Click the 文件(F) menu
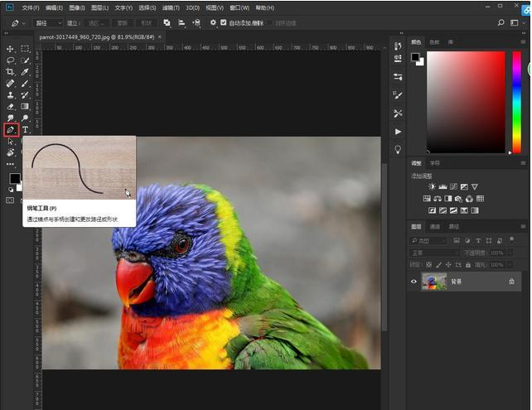This screenshot has width=532, height=410. [x=30, y=7]
